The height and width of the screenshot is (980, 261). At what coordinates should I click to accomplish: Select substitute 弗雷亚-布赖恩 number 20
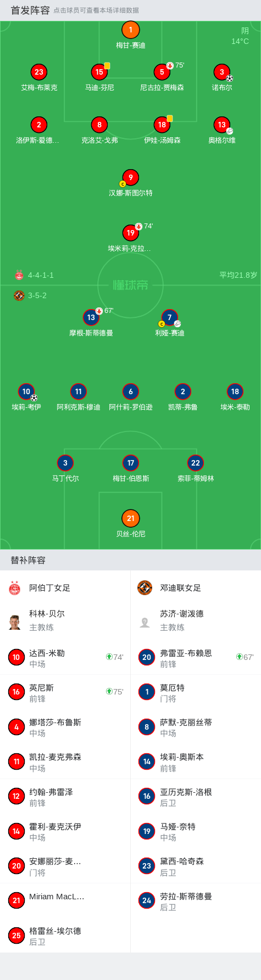tap(196, 658)
